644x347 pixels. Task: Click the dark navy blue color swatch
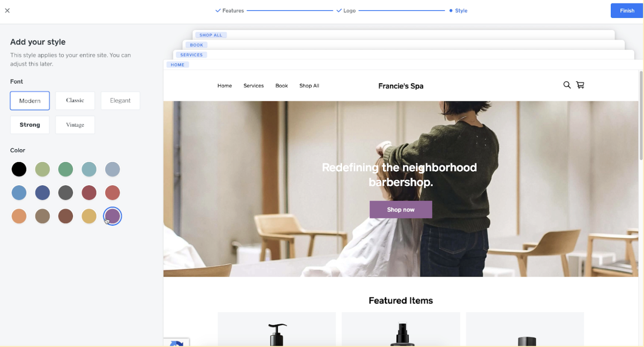click(x=42, y=192)
